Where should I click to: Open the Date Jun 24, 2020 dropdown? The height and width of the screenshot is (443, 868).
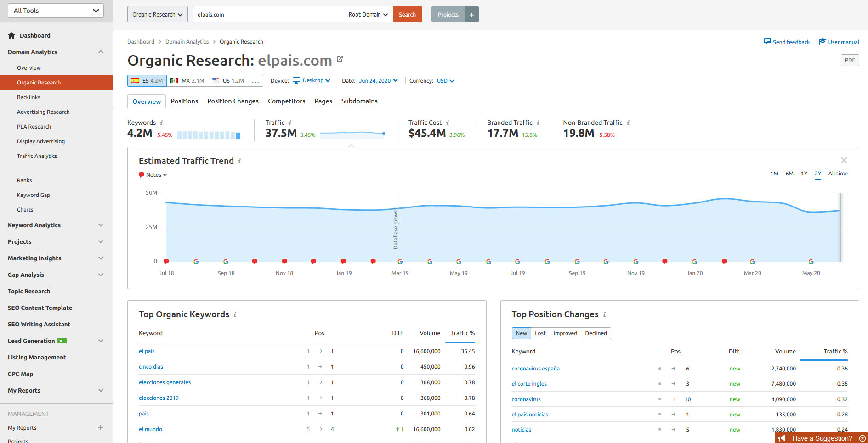pyautogui.click(x=379, y=80)
